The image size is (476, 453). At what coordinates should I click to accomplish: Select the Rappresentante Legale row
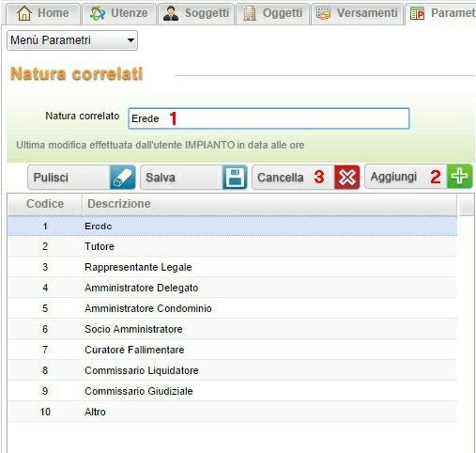click(232, 267)
